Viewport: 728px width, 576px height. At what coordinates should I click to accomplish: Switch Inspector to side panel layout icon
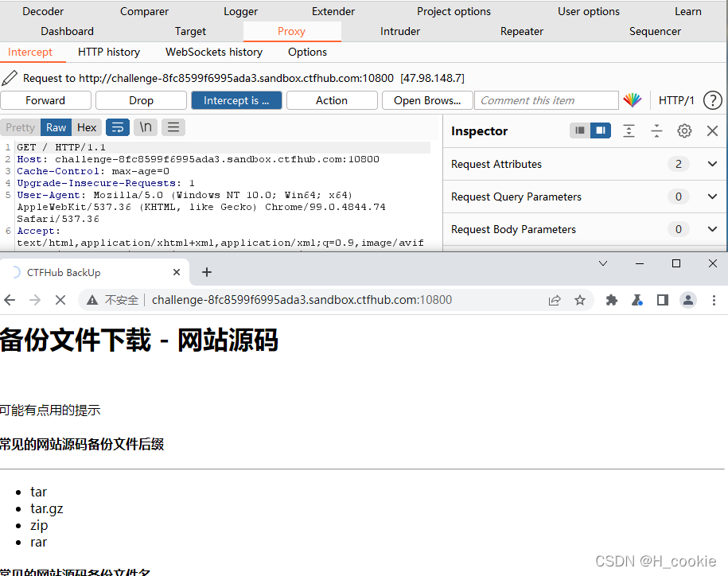coord(601,130)
